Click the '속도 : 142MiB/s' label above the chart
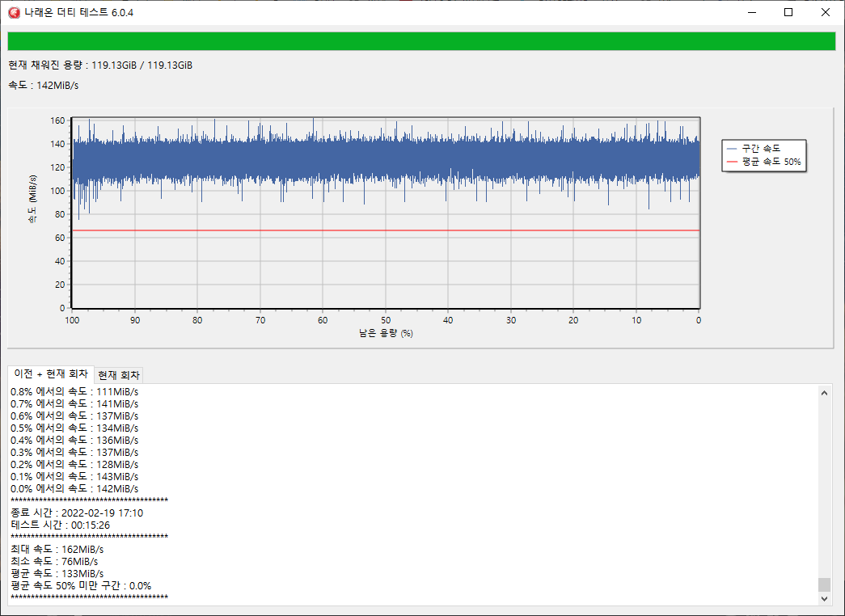 pos(44,85)
